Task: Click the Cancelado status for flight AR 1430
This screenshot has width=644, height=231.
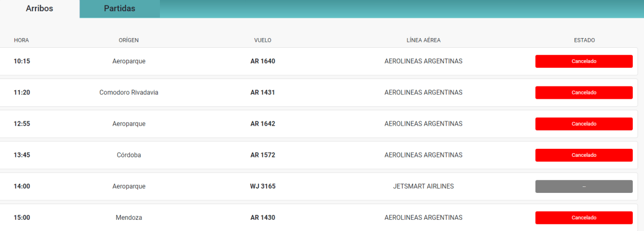Action: (x=584, y=218)
